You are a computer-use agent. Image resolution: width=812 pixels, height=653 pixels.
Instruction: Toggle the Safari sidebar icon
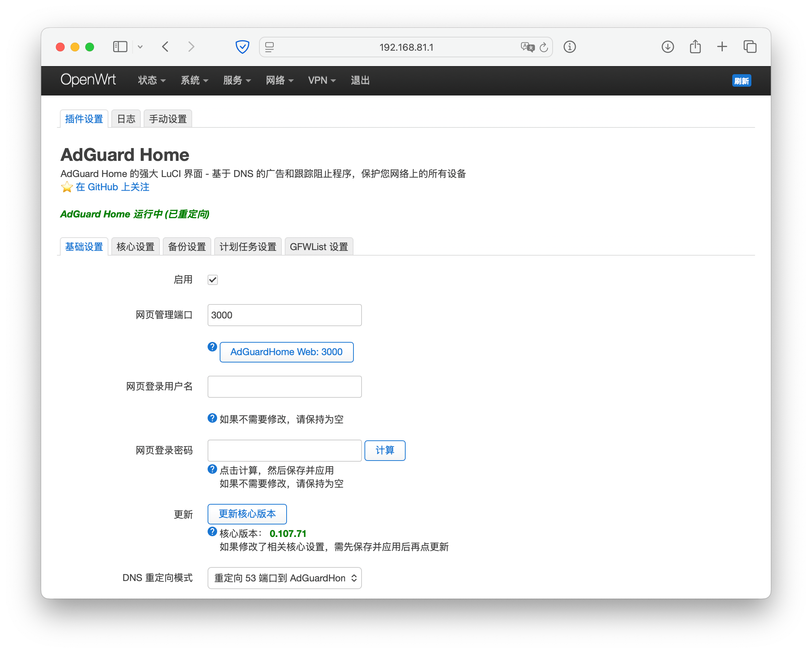(x=120, y=47)
